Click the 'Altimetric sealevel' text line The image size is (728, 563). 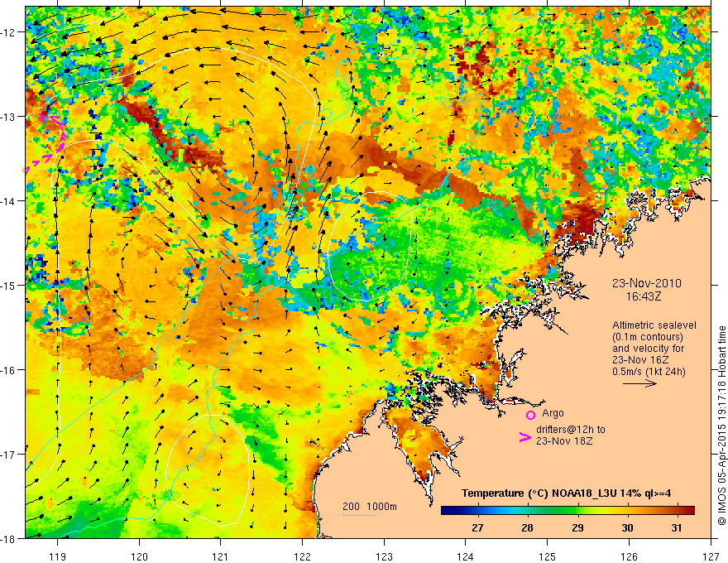[654, 325]
